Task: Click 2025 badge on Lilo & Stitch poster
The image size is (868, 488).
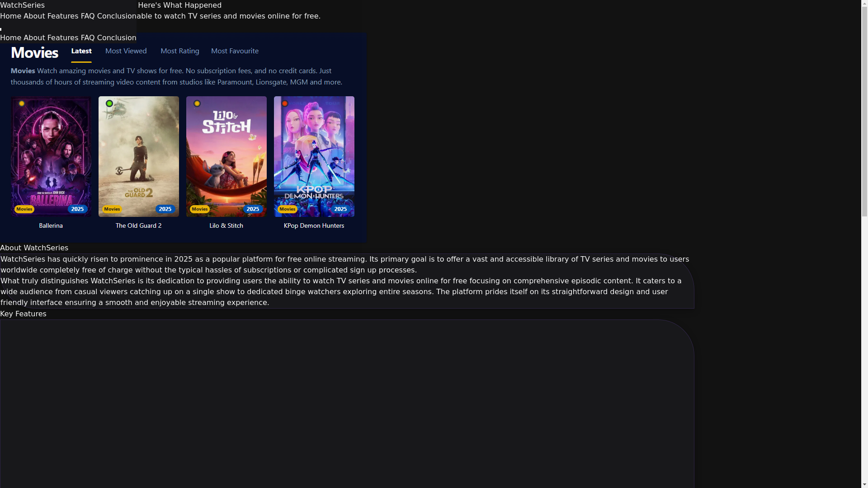Action: 253,209
